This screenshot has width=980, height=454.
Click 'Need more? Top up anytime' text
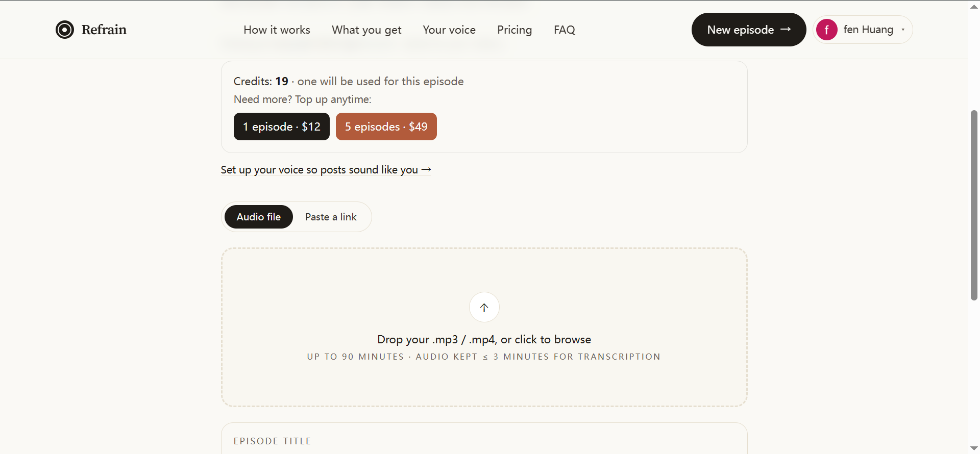click(x=303, y=99)
